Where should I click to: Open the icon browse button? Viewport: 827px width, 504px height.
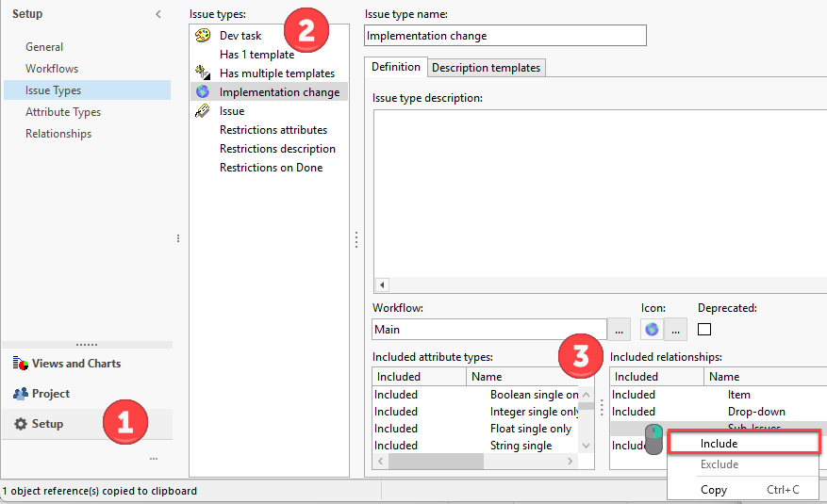coord(675,329)
